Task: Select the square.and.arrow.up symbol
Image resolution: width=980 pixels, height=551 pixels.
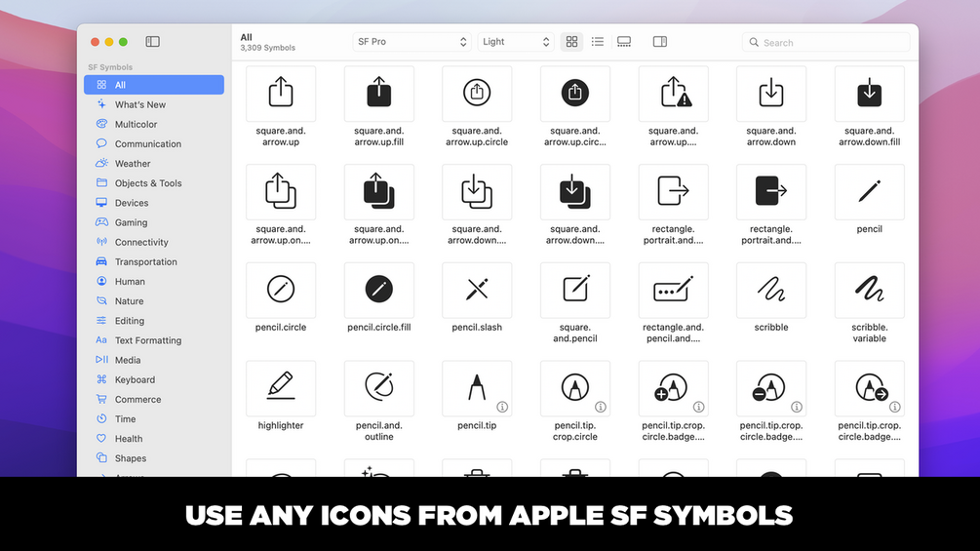Action: coord(281,94)
